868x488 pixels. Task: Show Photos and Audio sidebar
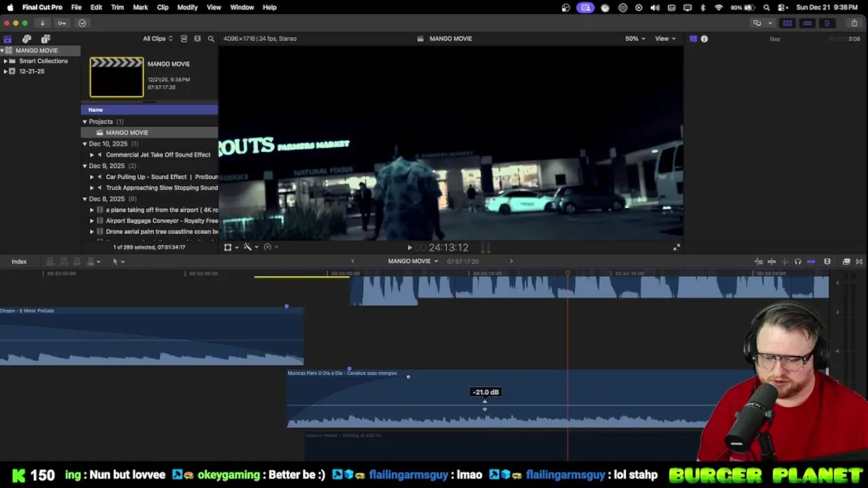tap(26, 39)
